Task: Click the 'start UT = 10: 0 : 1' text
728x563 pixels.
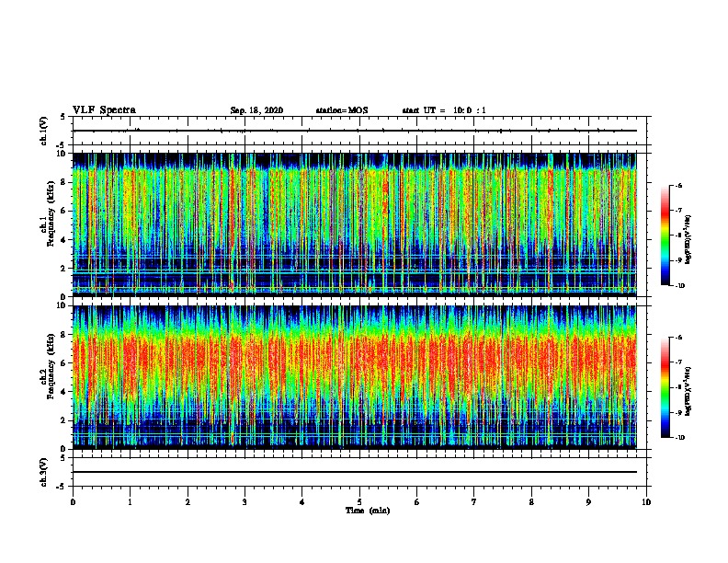Action: tap(444, 110)
